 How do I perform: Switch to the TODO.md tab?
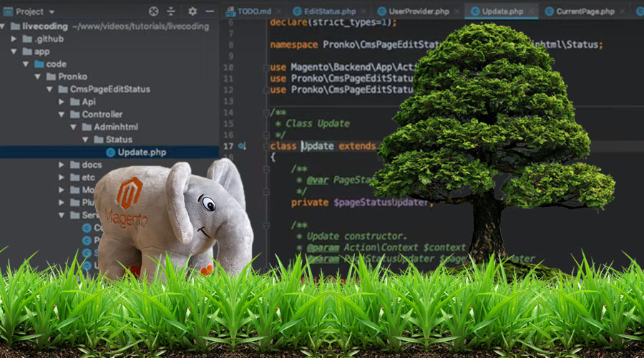(254, 11)
